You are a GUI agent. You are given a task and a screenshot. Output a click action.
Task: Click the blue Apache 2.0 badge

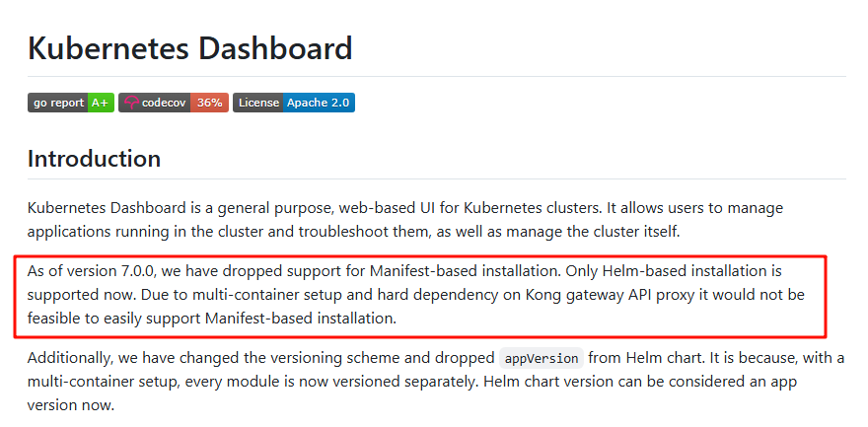pos(319,103)
